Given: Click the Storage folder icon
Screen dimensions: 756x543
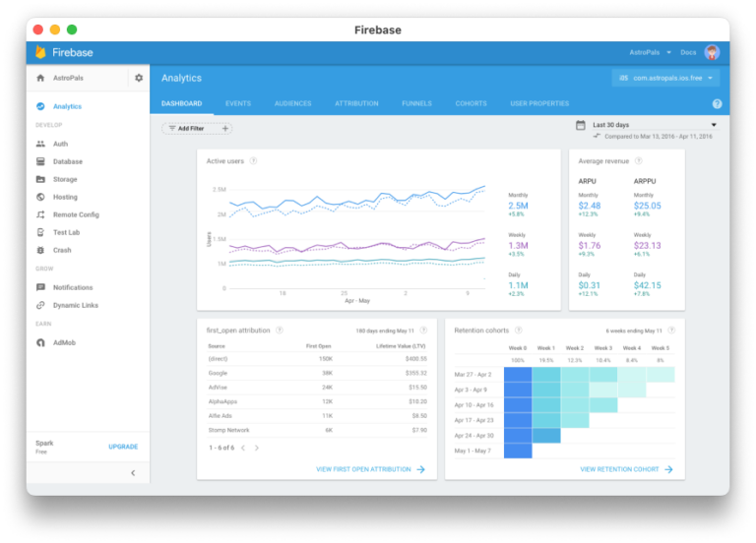Looking at the screenshot, I should point(40,179).
